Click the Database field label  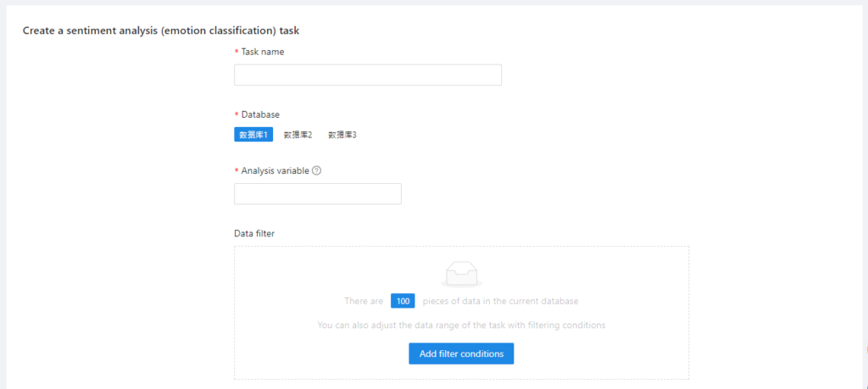pyautogui.click(x=260, y=114)
